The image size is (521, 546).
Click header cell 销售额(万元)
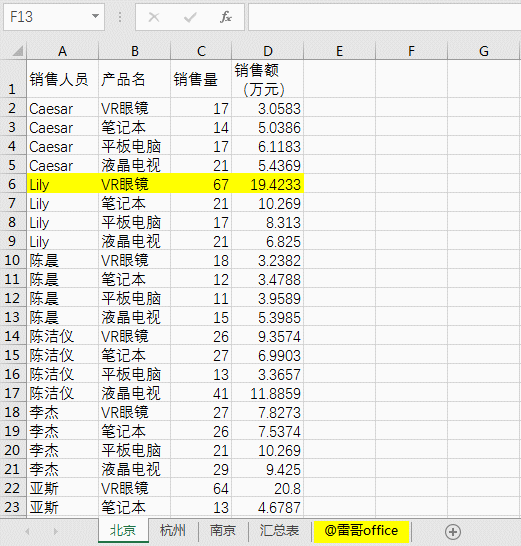268,79
